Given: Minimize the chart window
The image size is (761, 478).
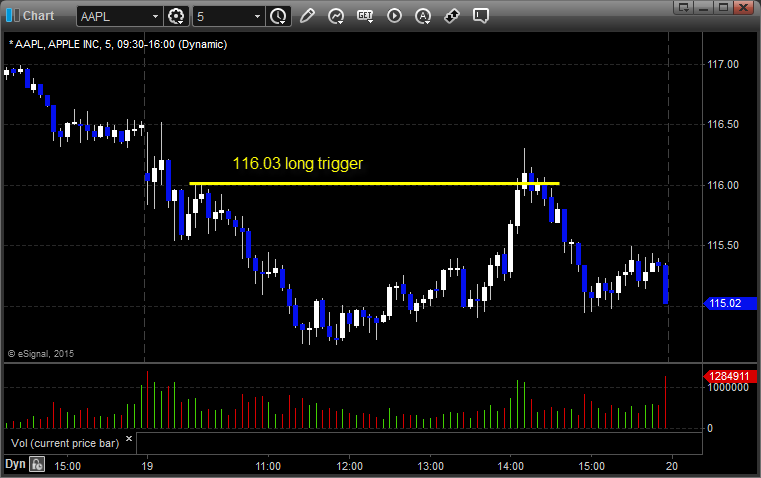Looking at the screenshot, I should pyautogui.click(x=704, y=7).
